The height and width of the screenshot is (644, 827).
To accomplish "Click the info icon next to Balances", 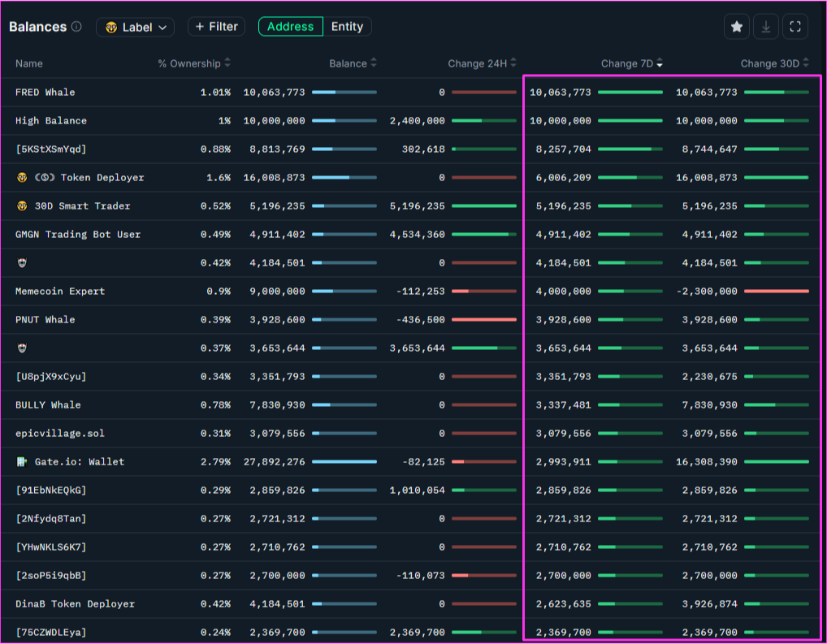I will point(76,26).
